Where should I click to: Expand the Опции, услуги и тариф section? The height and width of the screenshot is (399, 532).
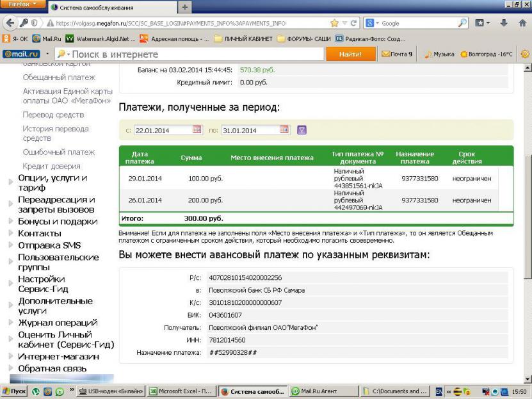[10, 183]
